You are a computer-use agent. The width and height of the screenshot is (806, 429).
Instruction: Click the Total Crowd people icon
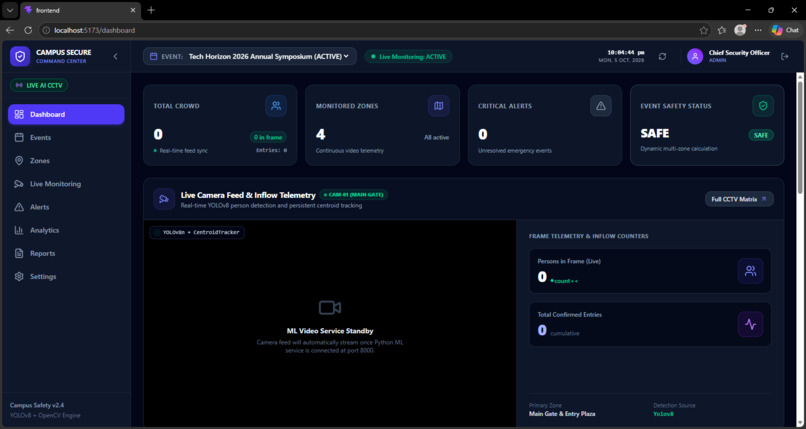[x=276, y=106]
